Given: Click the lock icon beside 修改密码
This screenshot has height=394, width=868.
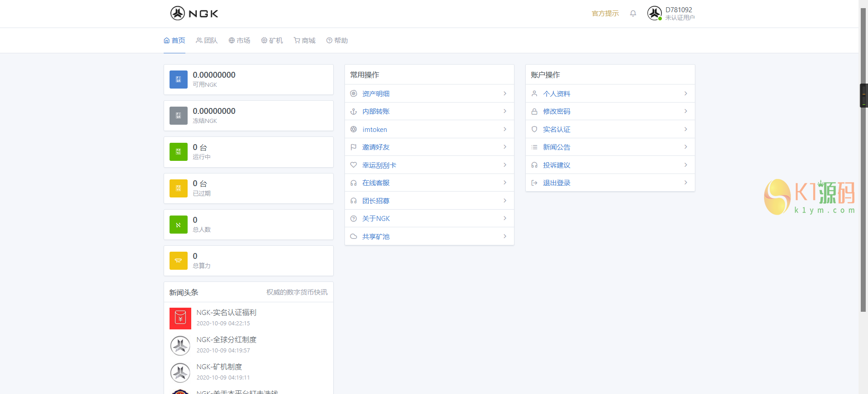Looking at the screenshot, I should click(534, 111).
